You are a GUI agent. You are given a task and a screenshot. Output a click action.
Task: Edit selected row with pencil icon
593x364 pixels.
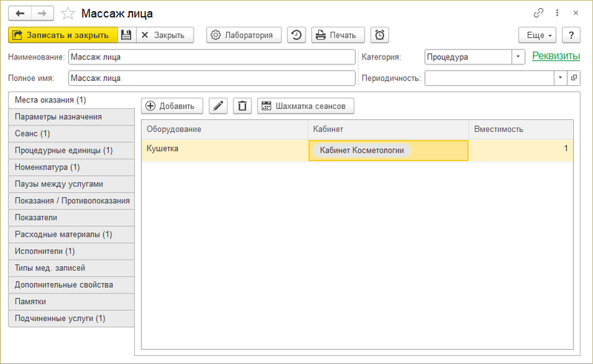tap(218, 106)
